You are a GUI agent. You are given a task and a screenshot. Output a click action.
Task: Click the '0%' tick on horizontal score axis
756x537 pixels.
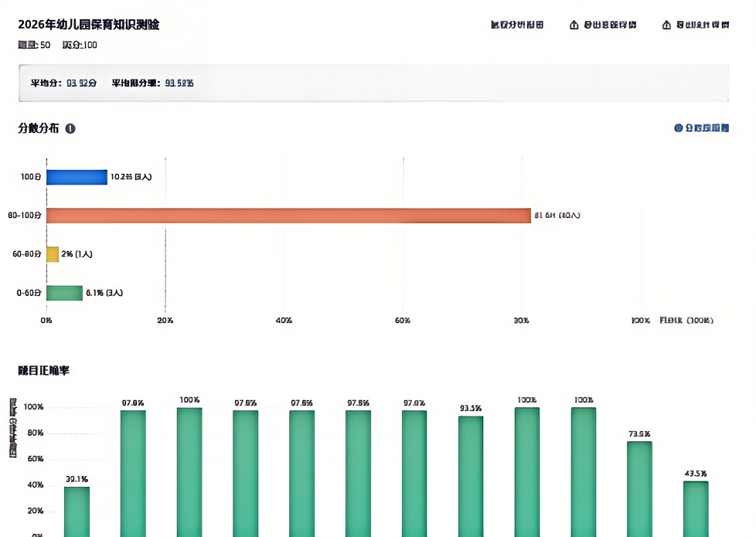coord(46,321)
